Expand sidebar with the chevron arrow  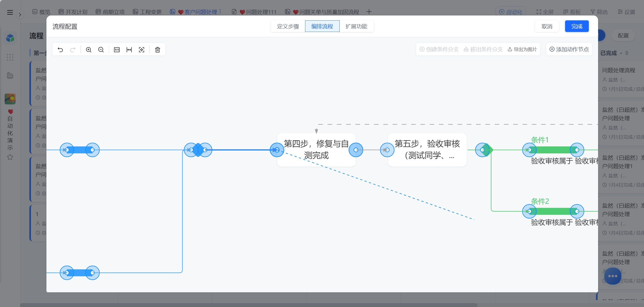click(20, 15)
